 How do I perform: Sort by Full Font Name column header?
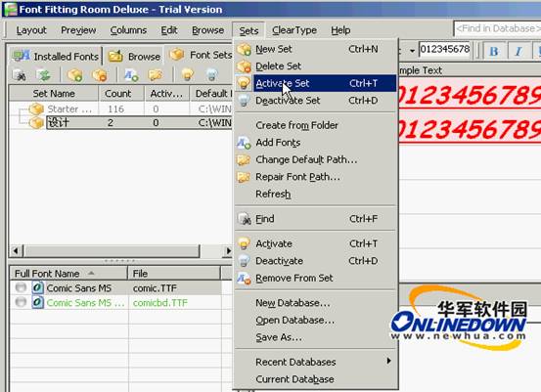(x=68, y=274)
